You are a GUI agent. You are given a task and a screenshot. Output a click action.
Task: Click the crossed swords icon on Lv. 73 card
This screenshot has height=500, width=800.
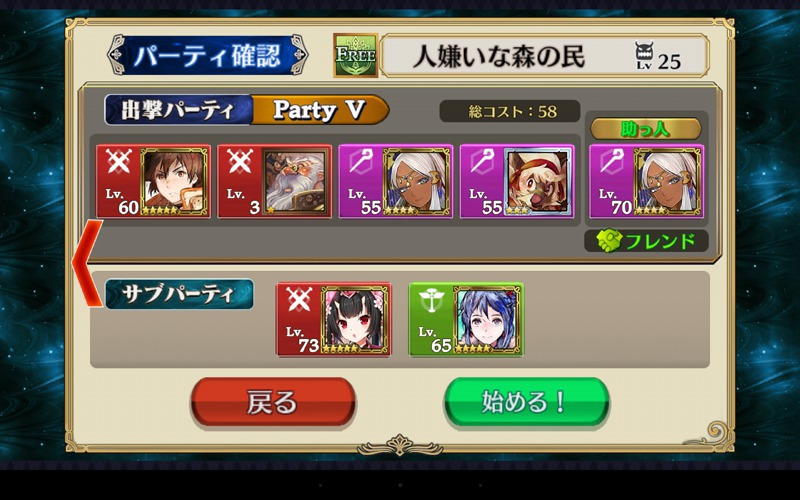click(x=299, y=301)
